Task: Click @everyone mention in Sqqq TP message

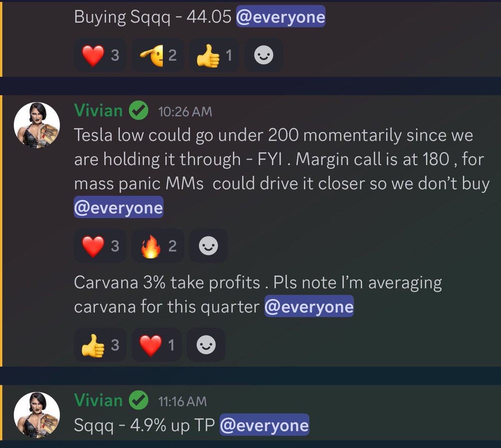Action: (x=264, y=425)
